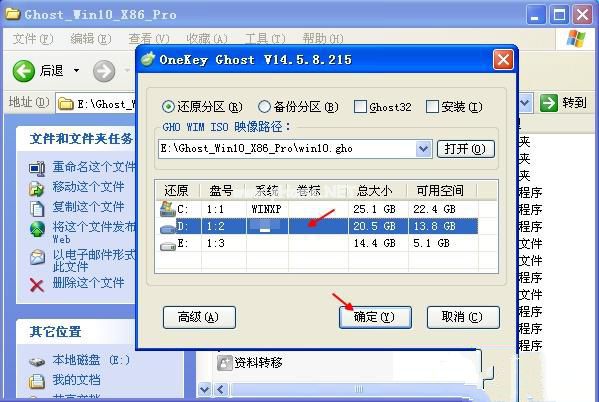Image resolution: width=599 pixels, height=402 pixels.
Task: Click 移动这个文件 task link
Action: tap(88, 186)
